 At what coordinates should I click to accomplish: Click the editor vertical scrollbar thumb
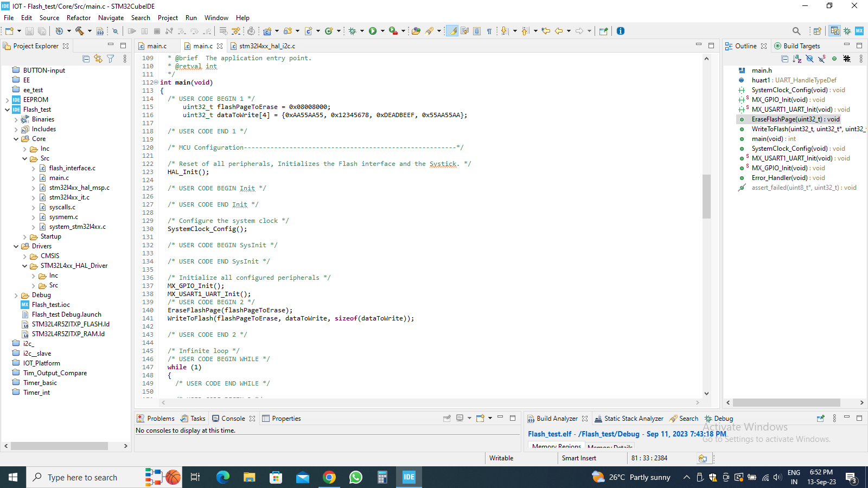point(706,196)
